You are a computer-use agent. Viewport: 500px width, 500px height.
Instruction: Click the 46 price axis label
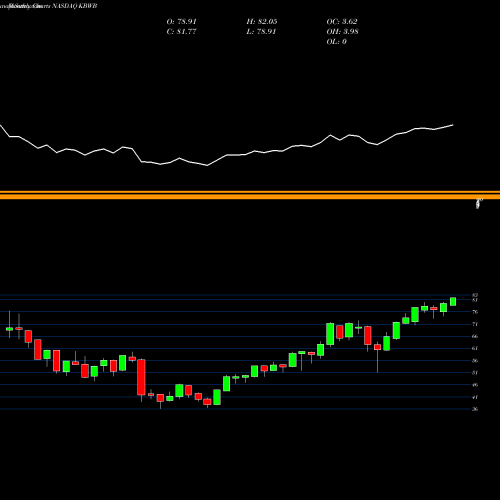click(475, 385)
